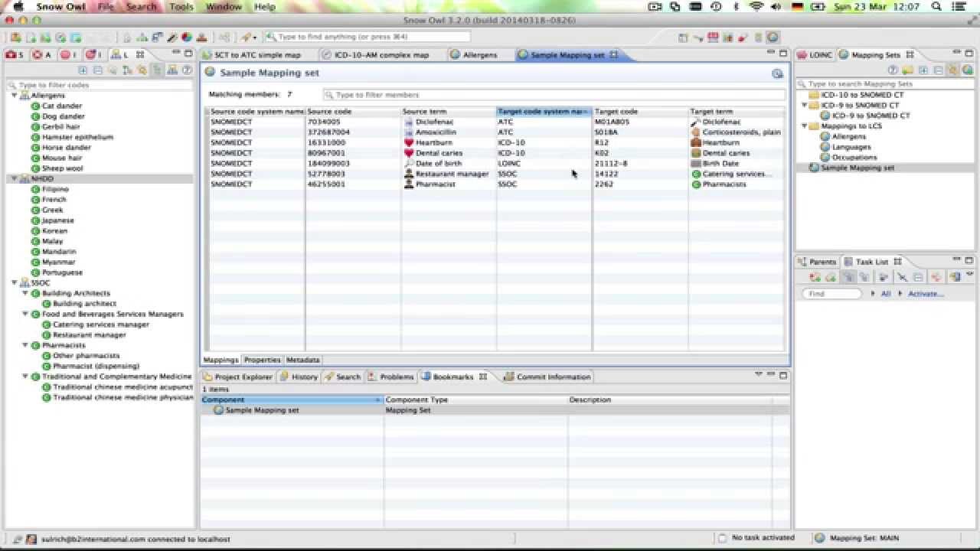Select Languages in Mapping Sets tree
The image size is (980, 551).
pyautogui.click(x=851, y=147)
